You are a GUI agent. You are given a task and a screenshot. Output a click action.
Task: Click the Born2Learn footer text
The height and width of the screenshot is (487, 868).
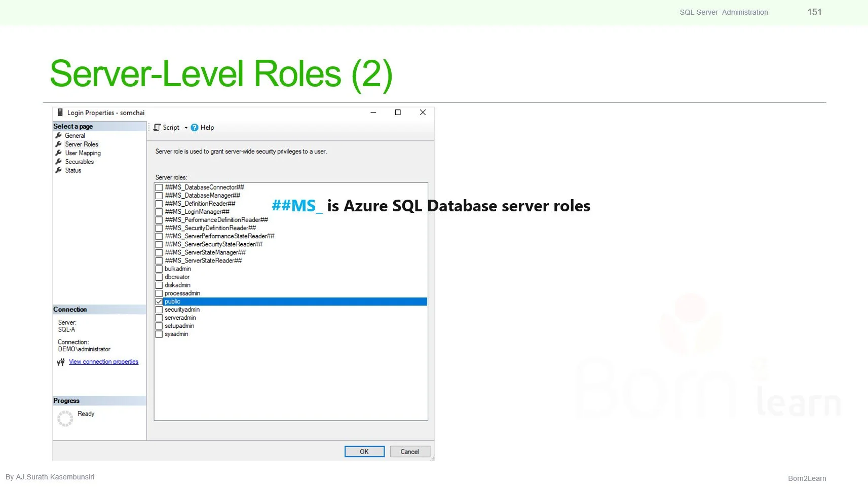[x=807, y=478]
